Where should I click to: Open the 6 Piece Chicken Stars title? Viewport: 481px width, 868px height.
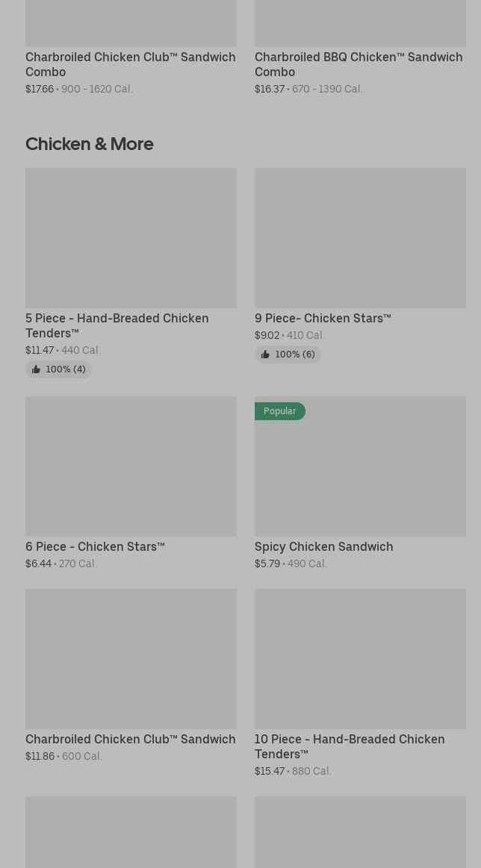(x=96, y=546)
